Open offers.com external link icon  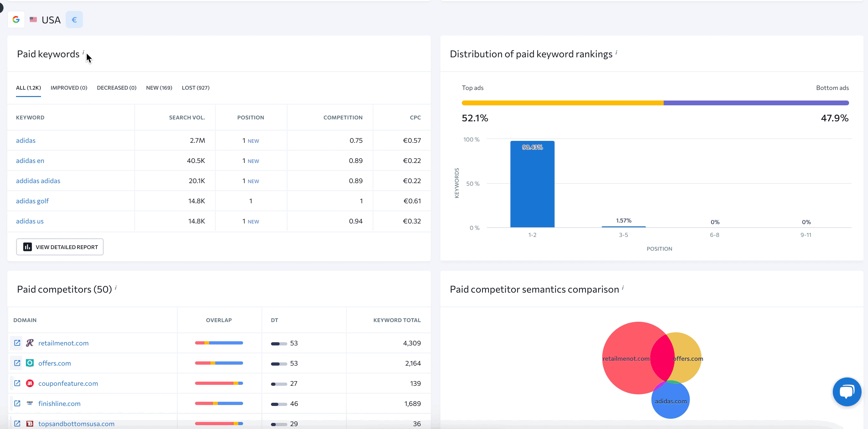click(x=17, y=363)
